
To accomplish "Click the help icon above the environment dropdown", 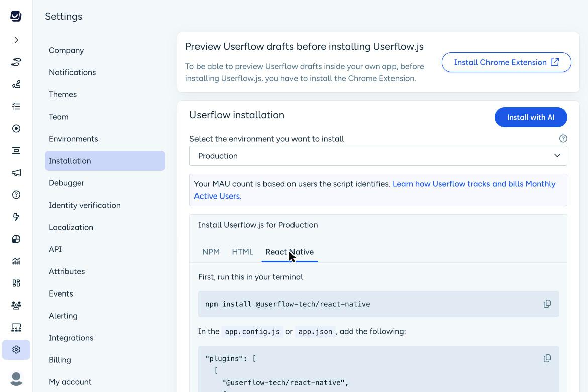I will [563, 138].
